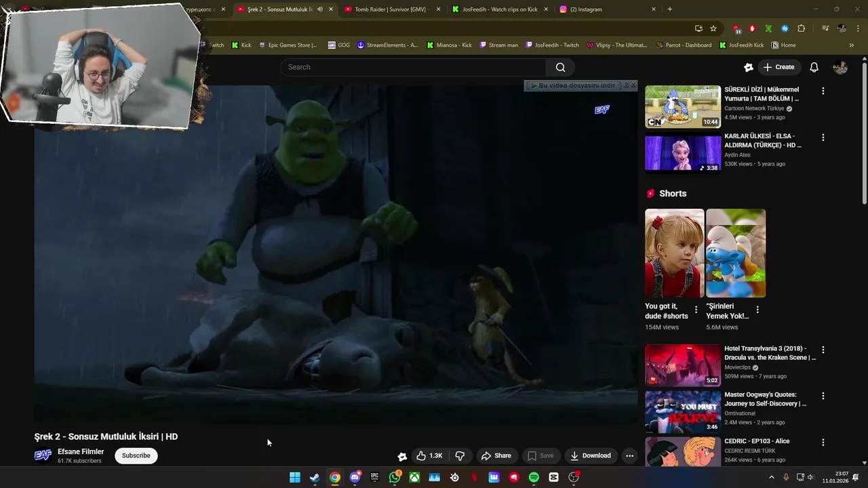
Task: Open CapCut from taskbar
Action: click(553, 477)
